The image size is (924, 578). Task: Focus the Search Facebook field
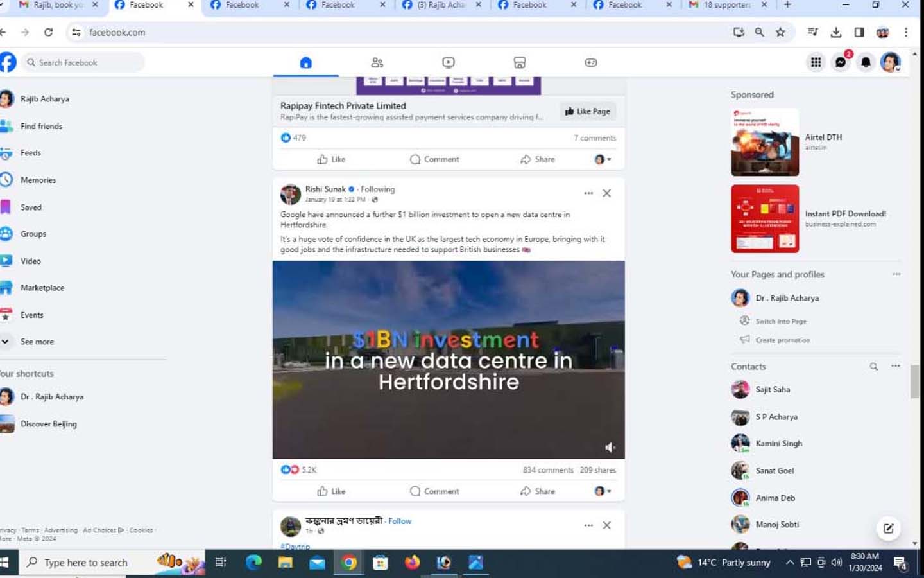click(83, 62)
